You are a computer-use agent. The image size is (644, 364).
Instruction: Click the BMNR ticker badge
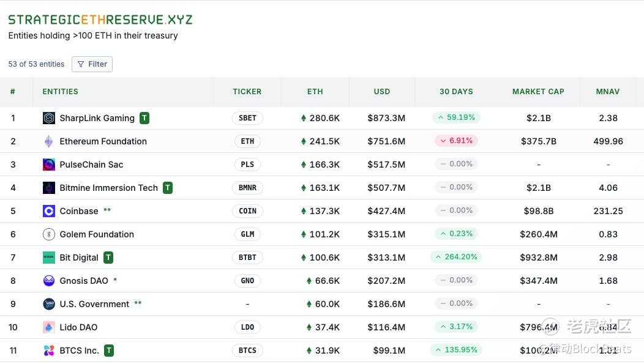[247, 188]
